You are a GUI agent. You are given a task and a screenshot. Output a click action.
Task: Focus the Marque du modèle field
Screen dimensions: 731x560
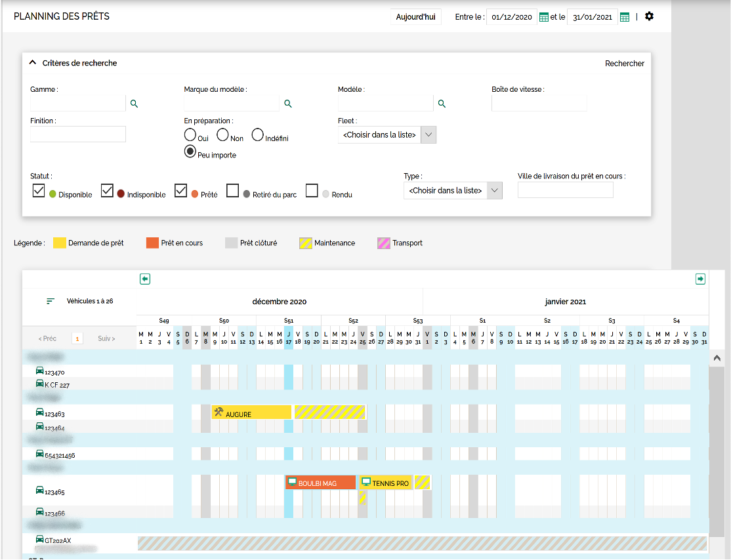[x=232, y=103]
